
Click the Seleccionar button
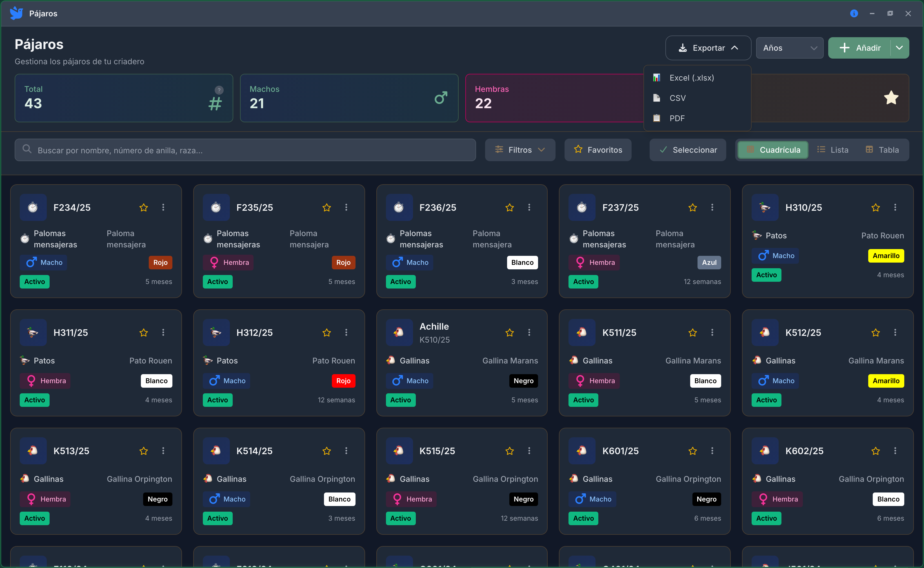(688, 150)
